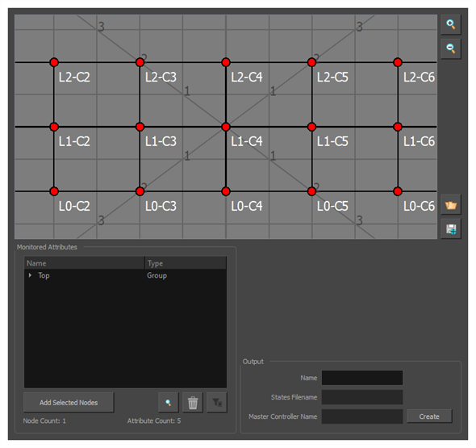Screen dimensions: 476x448
Task: Expand the Top group tree arrow
Action: pos(30,275)
